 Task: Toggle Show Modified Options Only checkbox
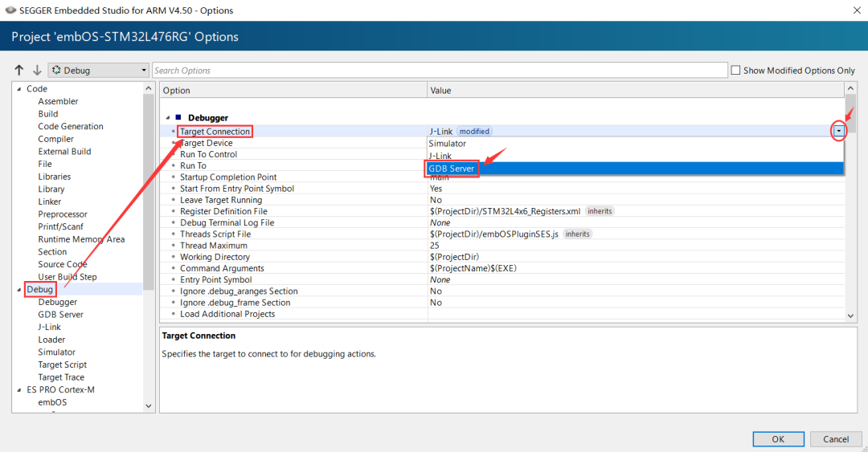tap(735, 71)
